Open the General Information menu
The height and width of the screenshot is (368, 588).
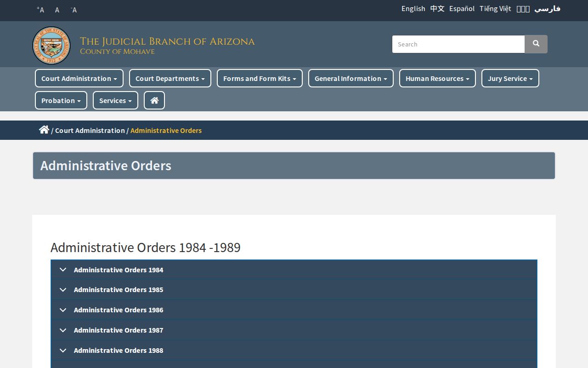click(351, 78)
